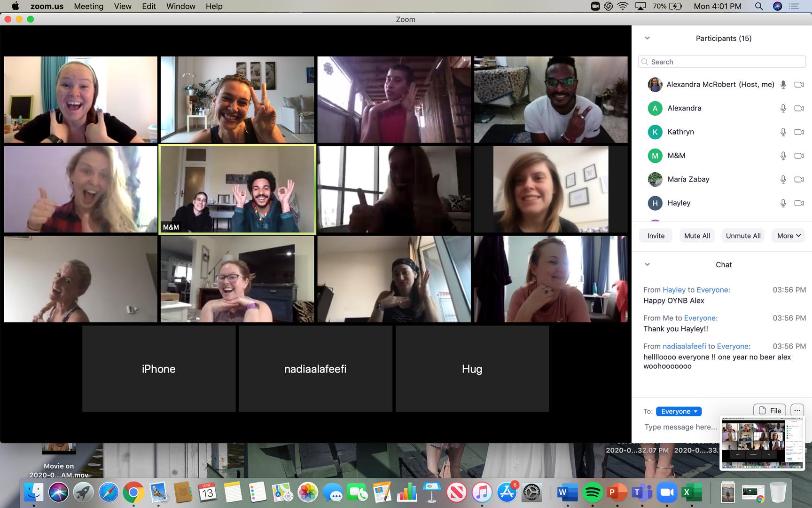
Task: Toggle Kathryn's microphone icon
Action: [783, 132]
